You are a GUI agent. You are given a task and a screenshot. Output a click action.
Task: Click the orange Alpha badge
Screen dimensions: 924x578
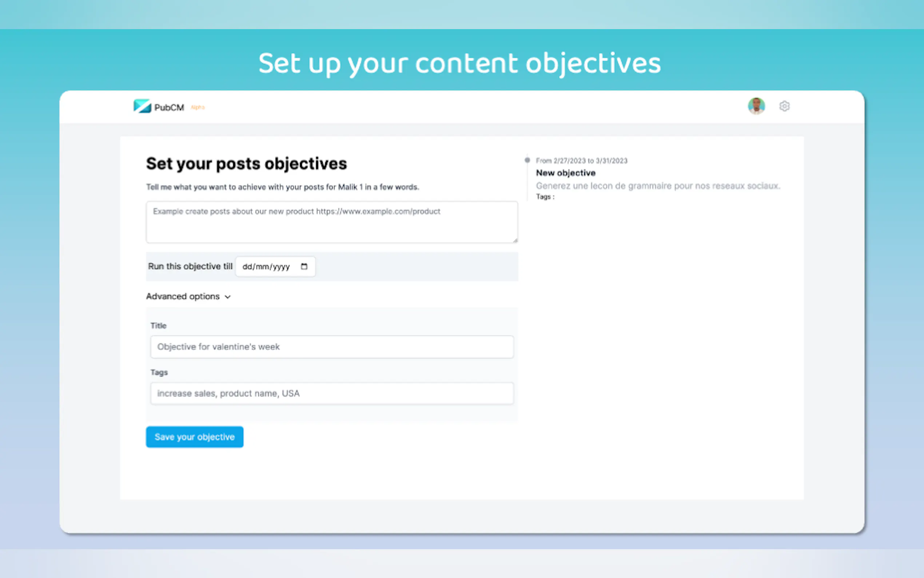(x=198, y=107)
